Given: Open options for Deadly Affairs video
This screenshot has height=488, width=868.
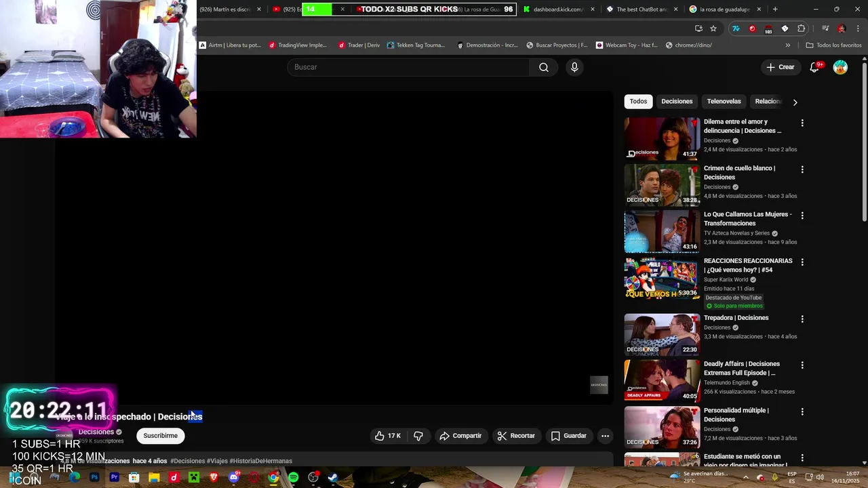Looking at the screenshot, I should (x=802, y=365).
